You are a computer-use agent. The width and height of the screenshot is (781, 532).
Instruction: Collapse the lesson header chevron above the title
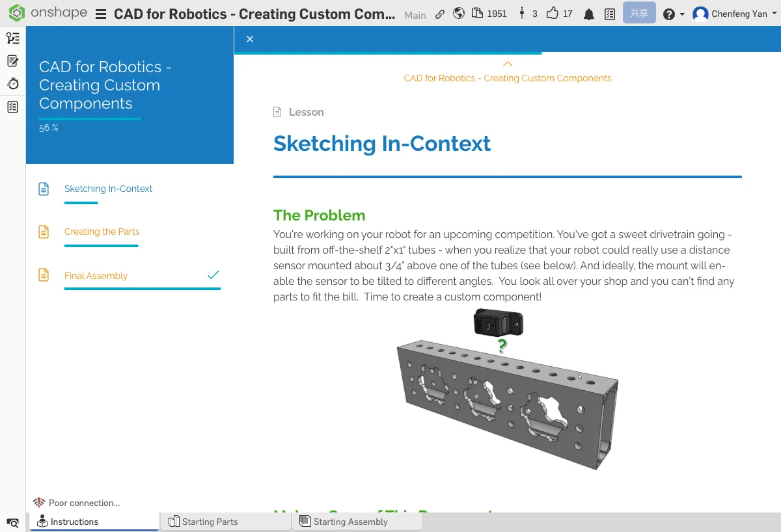[508, 64]
